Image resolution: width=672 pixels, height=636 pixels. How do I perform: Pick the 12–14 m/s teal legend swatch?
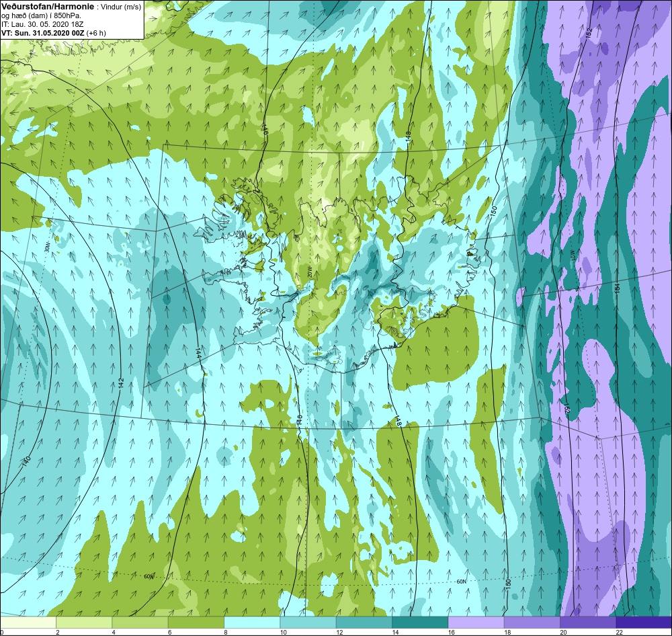[364, 623]
